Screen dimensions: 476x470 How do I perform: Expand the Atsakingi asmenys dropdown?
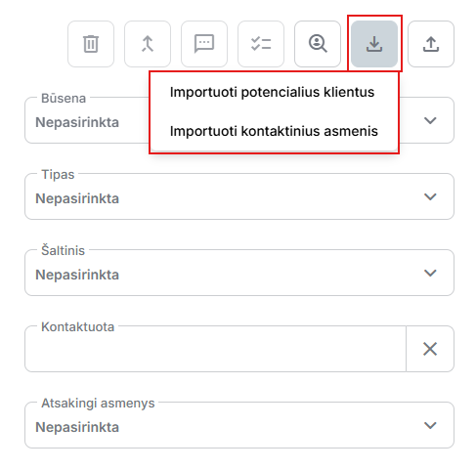pyautogui.click(x=239, y=425)
